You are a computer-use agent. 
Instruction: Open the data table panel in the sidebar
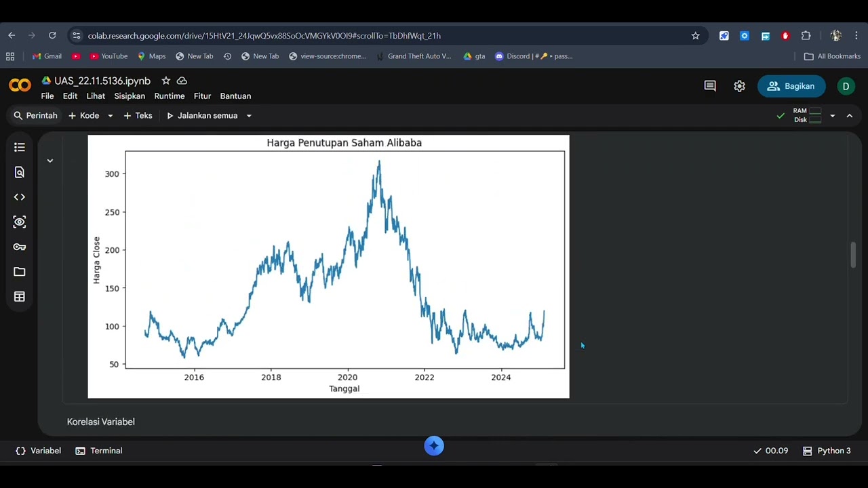tap(20, 297)
